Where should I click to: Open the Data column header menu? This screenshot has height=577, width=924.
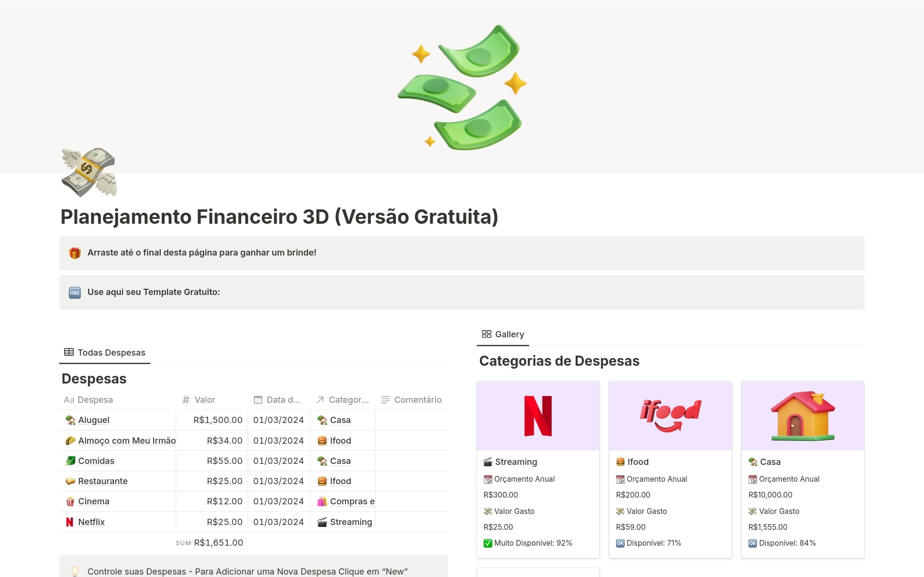278,399
